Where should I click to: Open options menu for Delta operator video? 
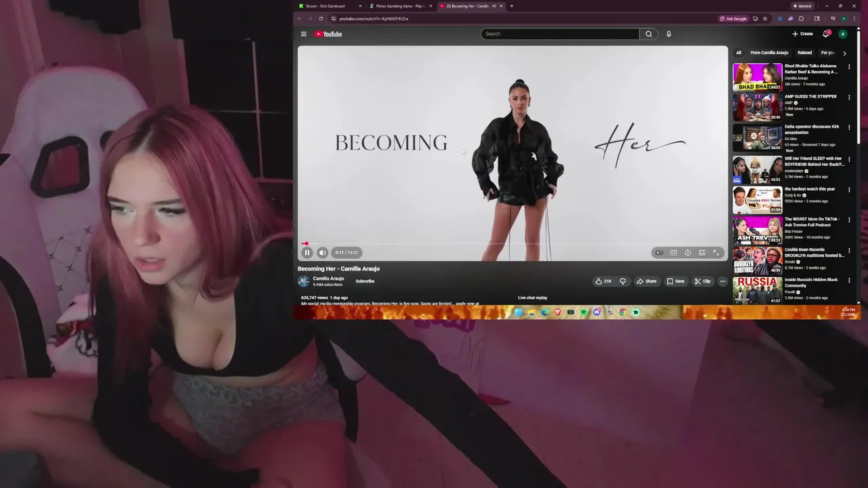(849, 127)
